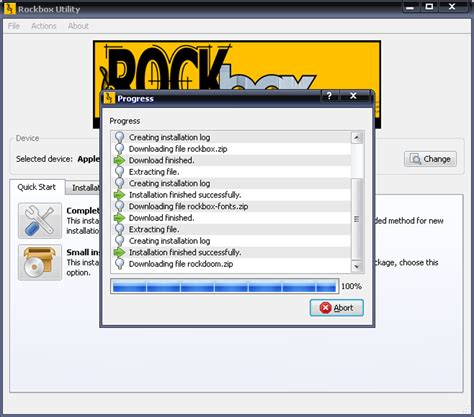Viewport: 474px width, 417px height.
Task: Click the Rockbox Utility title bar icon
Action: click(x=10, y=9)
